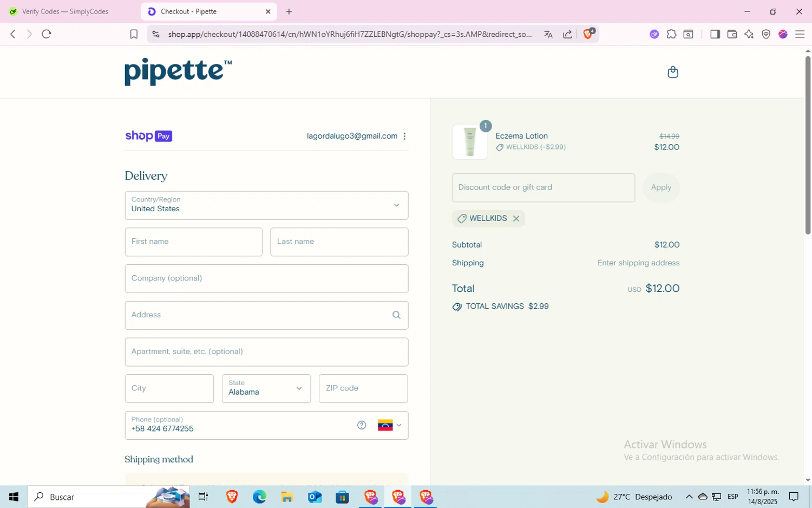
Task: Open a new browser tab
Action: pos(289,11)
